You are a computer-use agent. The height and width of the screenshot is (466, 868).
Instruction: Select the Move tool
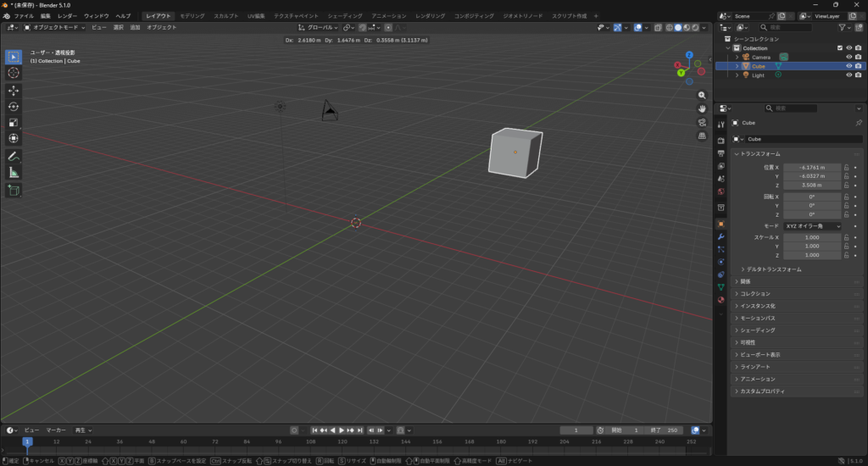click(x=14, y=91)
